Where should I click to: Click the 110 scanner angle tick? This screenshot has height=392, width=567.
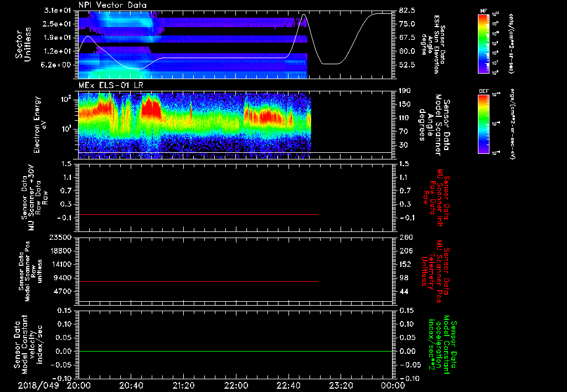pyautogui.click(x=405, y=118)
